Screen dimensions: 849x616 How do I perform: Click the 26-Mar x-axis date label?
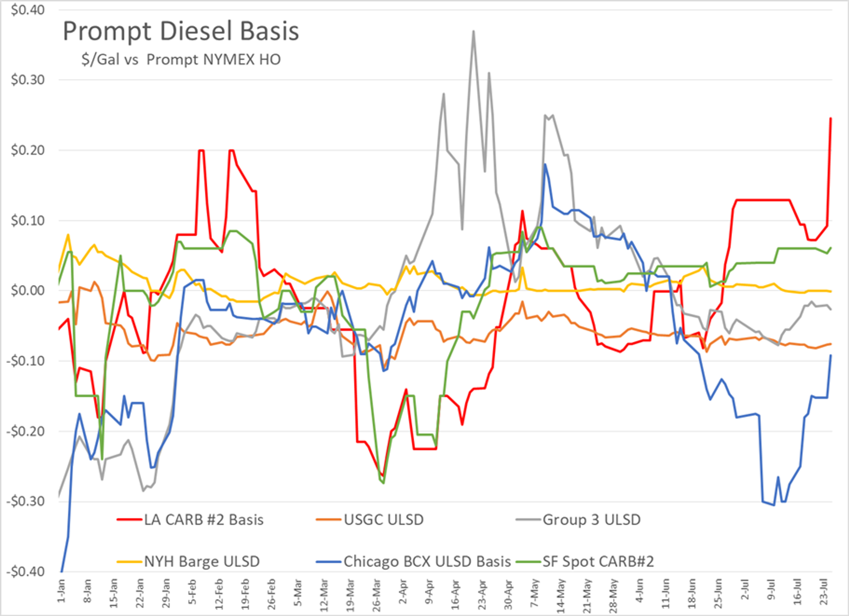click(377, 595)
